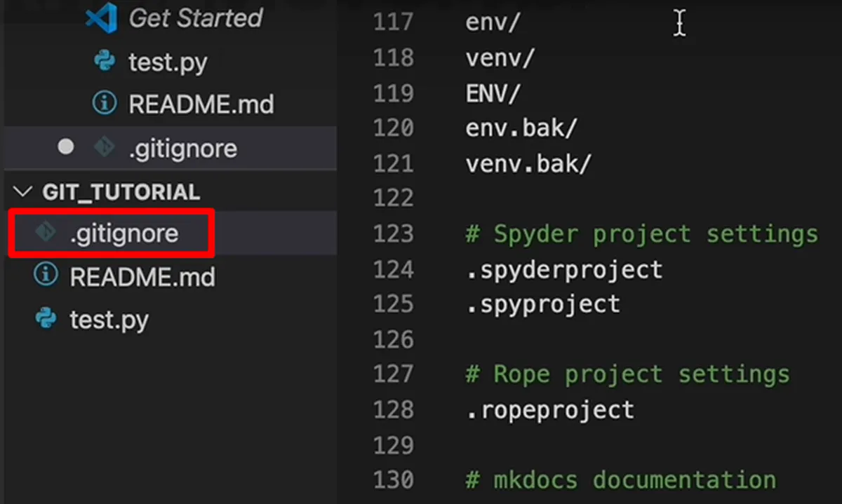Click the git icon of the unsaved .gitignore editor
Screen dimensions: 842x504
click(105, 147)
